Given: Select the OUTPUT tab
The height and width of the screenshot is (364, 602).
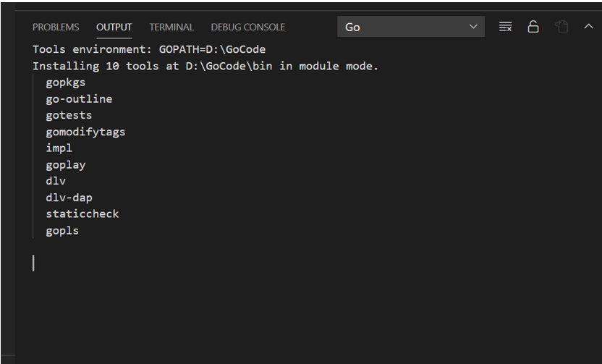Looking at the screenshot, I should pyautogui.click(x=114, y=27).
